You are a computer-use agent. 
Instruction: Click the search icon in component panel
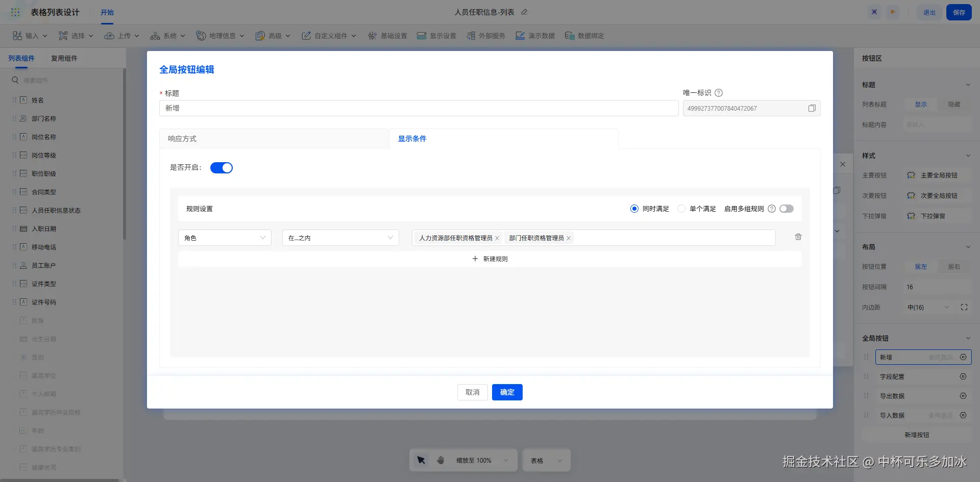tap(15, 80)
